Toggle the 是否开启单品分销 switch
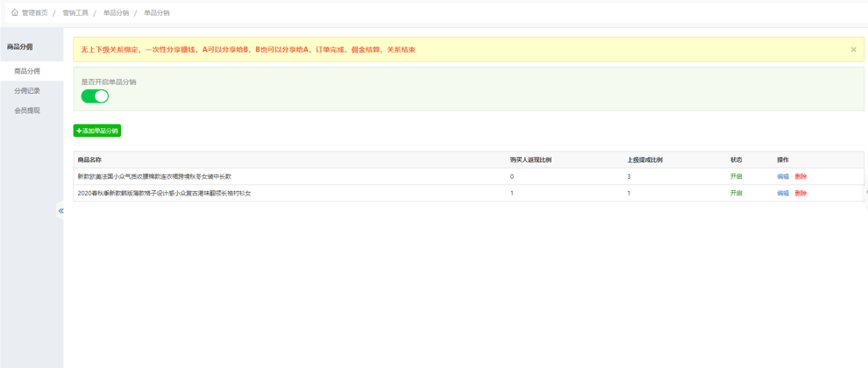The image size is (868, 369). [x=95, y=96]
